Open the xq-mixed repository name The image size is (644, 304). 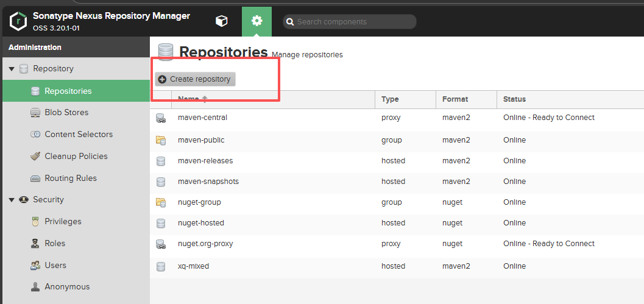[194, 266]
